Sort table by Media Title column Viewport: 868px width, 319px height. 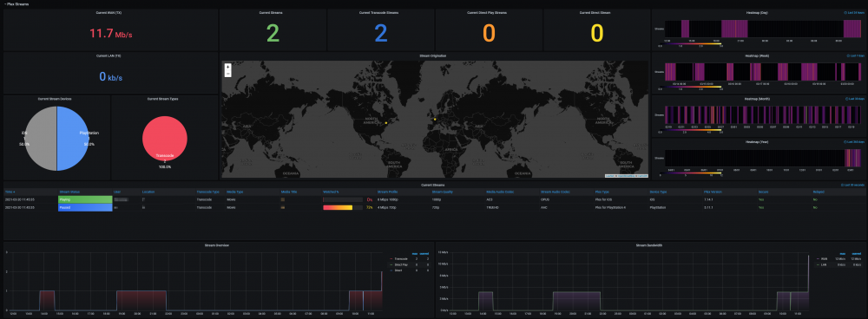[288, 192]
